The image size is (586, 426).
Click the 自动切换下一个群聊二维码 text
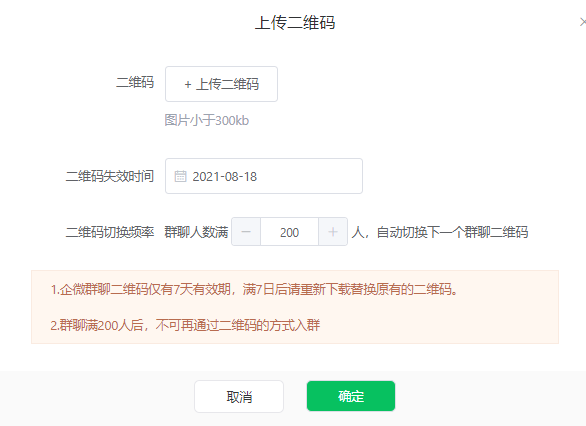click(x=452, y=232)
